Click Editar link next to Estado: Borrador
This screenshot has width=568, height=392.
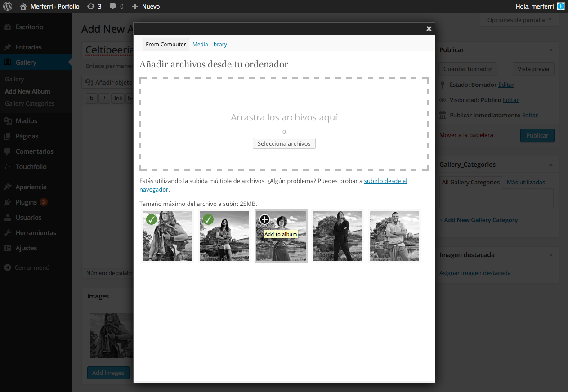(x=506, y=85)
